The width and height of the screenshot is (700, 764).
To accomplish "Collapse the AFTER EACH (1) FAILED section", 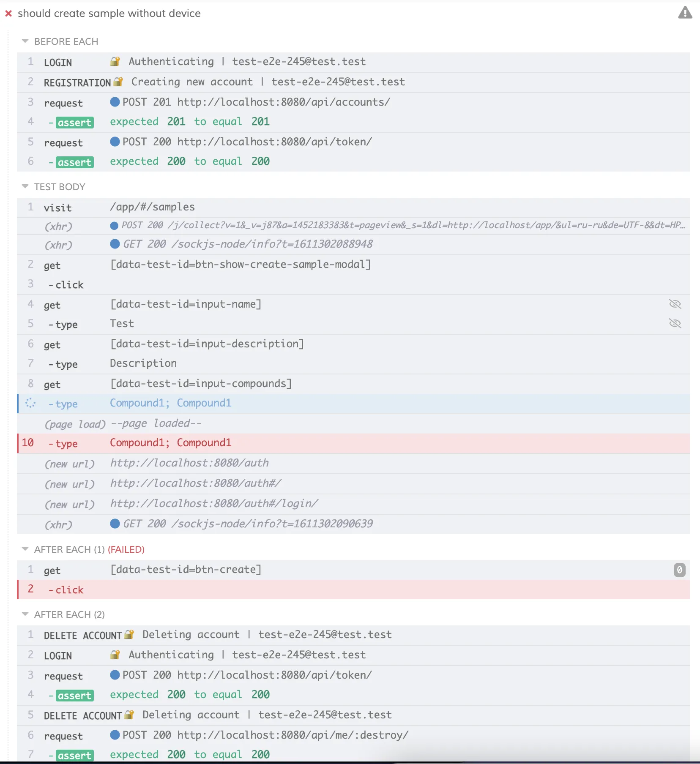I will 25,549.
